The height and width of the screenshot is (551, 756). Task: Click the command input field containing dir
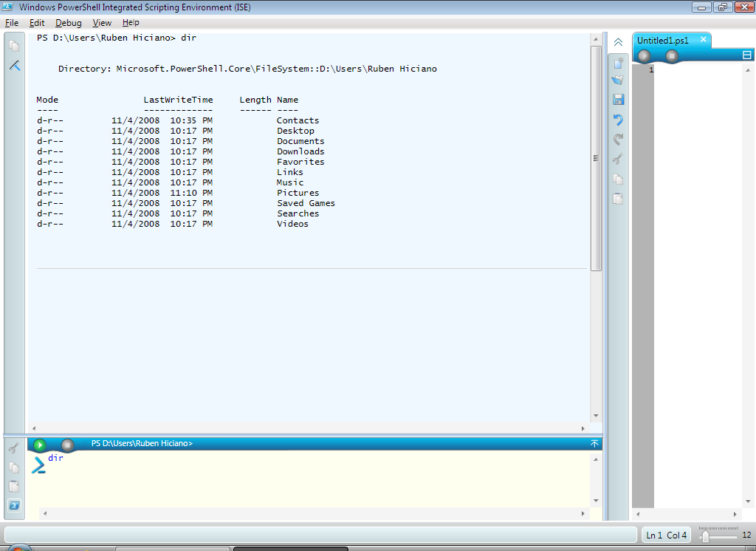(309, 479)
